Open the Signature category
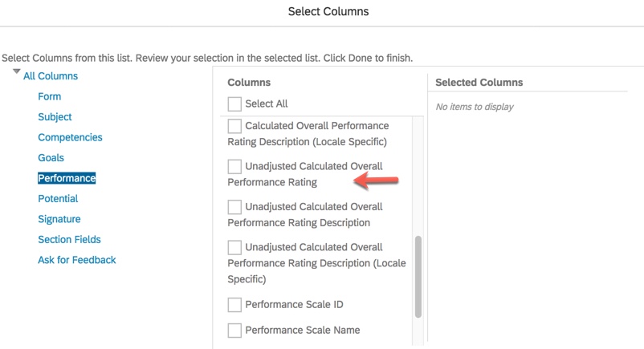 [x=59, y=219]
